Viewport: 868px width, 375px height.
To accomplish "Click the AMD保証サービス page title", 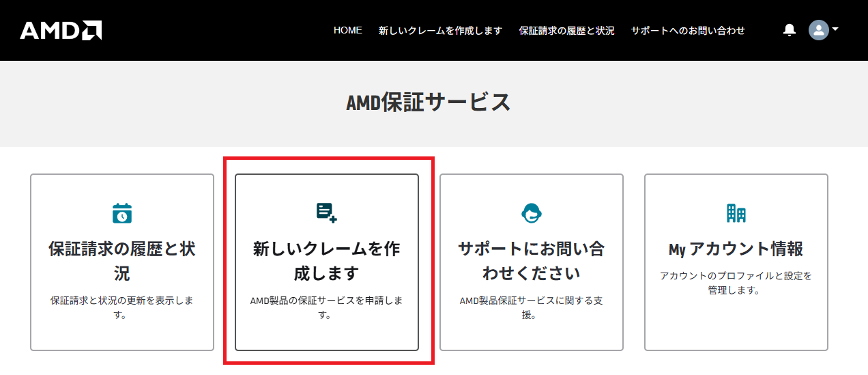I will pyautogui.click(x=429, y=102).
